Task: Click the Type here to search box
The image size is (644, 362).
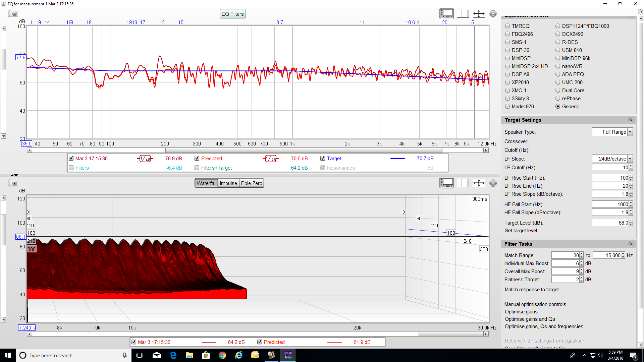Action: click(x=74, y=355)
